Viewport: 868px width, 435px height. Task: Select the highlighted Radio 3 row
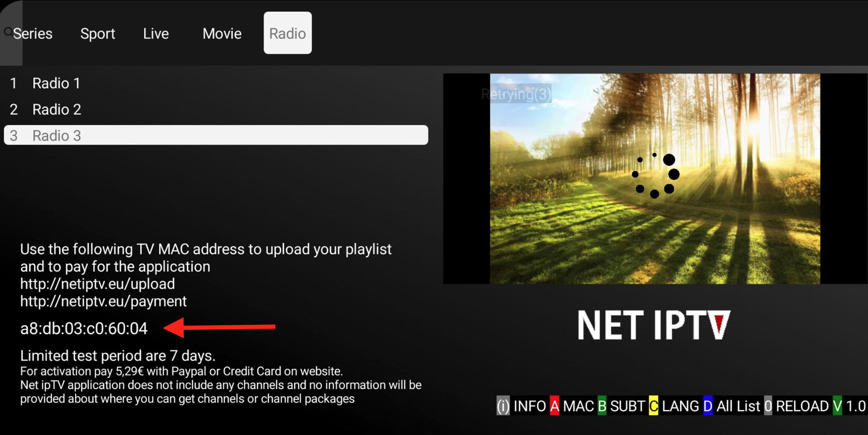pos(216,135)
